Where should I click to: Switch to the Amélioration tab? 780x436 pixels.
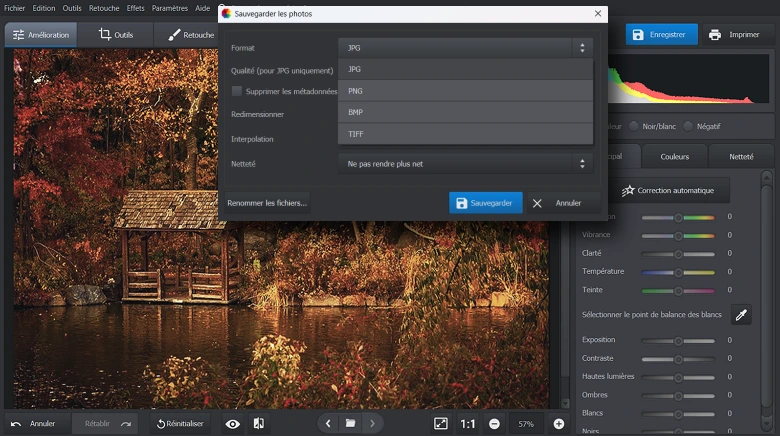[x=41, y=35]
